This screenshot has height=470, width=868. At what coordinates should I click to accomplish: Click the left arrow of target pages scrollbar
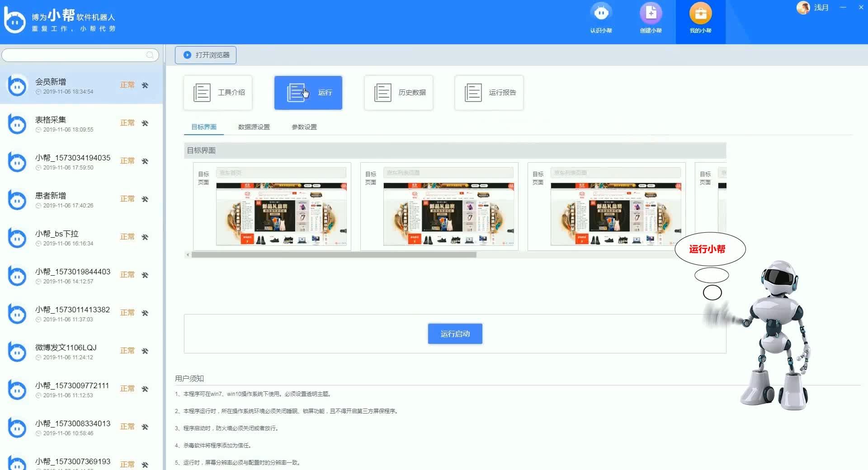click(x=188, y=255)
